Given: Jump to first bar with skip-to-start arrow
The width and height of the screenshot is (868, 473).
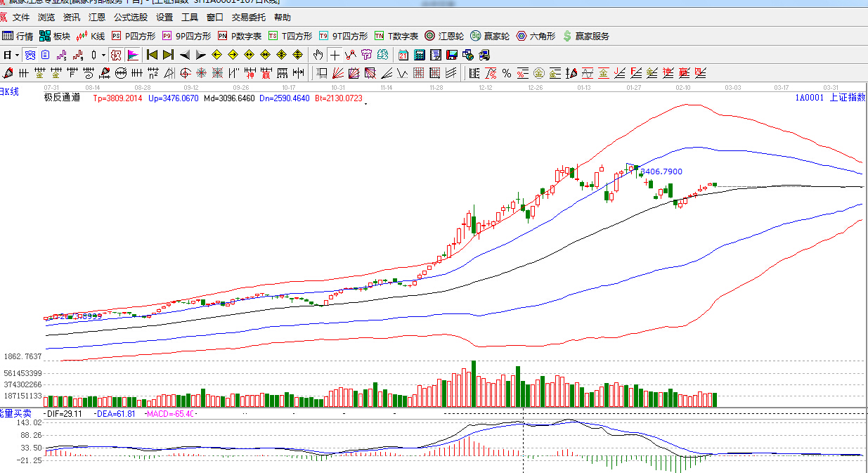Looking at the screenshot, I should tap(151, 55).
